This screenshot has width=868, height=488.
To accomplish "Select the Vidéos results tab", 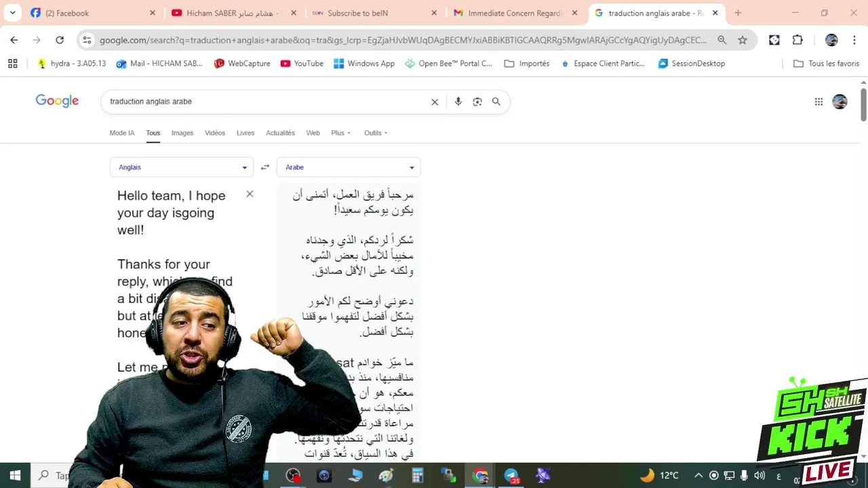I will click(215, 133).
